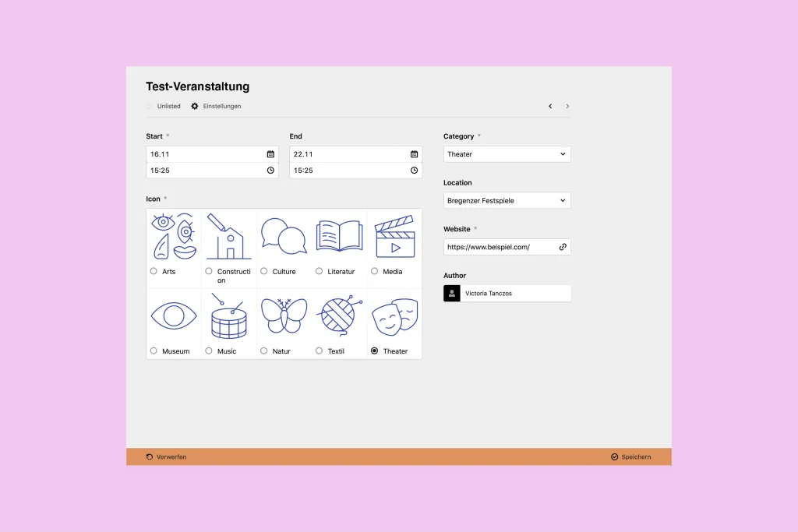
Task: Click the theater masks icon
Action: pos(395,318)
